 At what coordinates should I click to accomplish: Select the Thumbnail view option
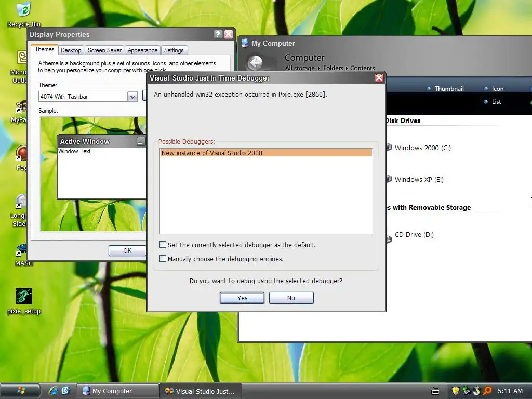[x=445, y=88]
